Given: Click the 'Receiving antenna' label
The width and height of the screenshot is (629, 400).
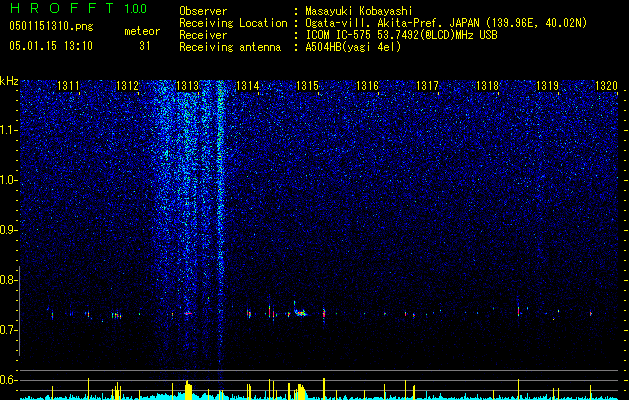Looking at the screenshot, I should point(230,47).
